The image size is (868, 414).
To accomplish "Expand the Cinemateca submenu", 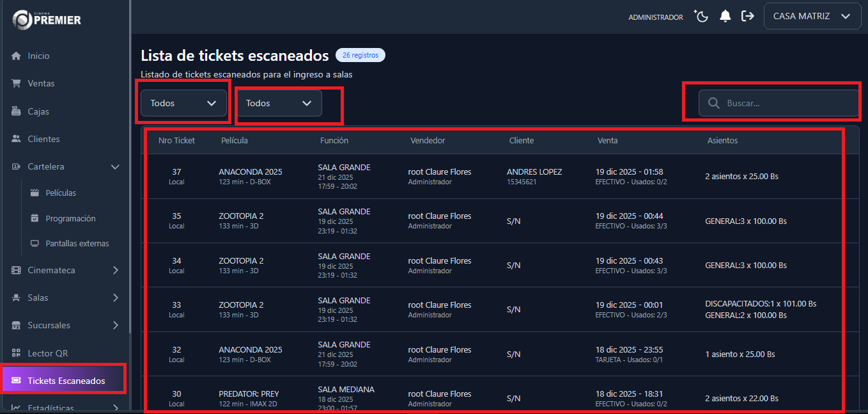I will pos(115,270).
